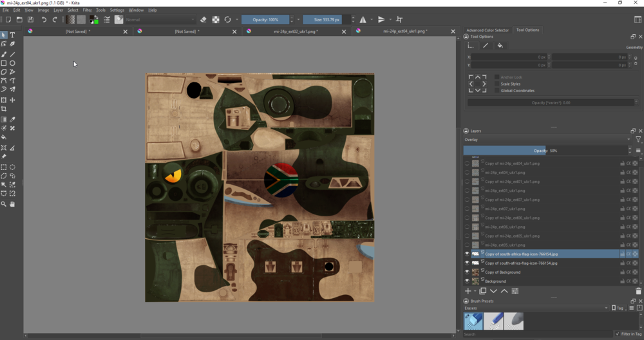Open the Erasers tag dropdown in Brush Presets
The image size is (644, 340).
point(536,308)
